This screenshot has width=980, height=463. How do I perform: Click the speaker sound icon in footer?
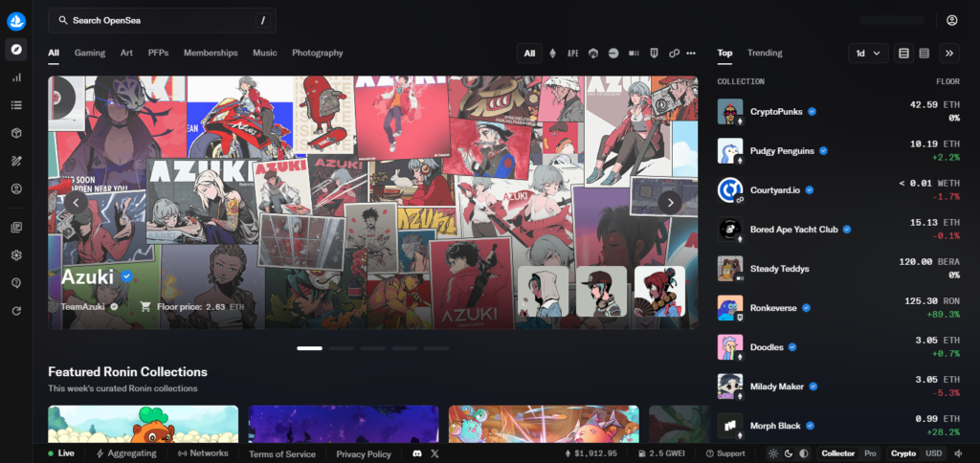coord(959,453)
